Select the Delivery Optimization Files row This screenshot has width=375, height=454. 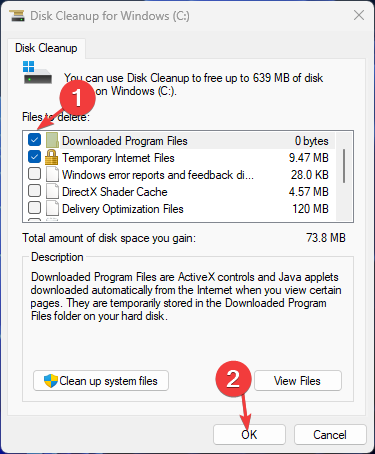[x=179, y=209]
